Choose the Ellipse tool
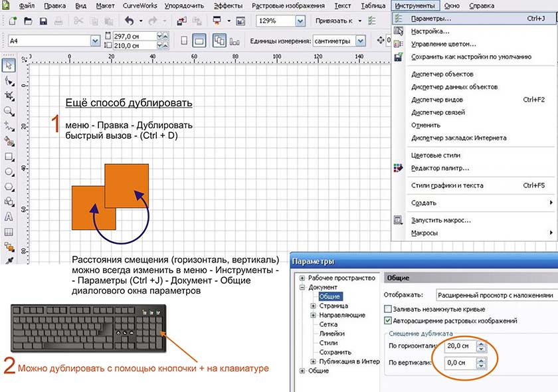 coord(9,172)
